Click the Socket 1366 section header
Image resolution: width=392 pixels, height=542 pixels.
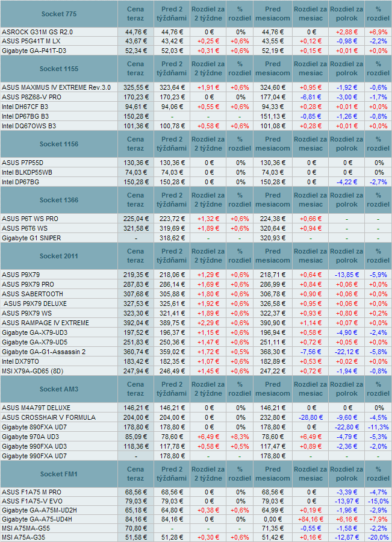(59, 200)
